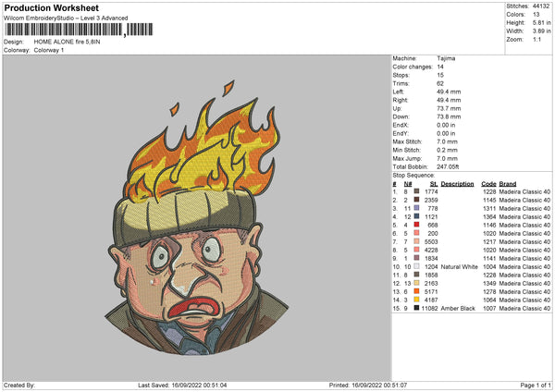
Task: Pick the lavender swatch in stop 3
Action: coord(416,208)
